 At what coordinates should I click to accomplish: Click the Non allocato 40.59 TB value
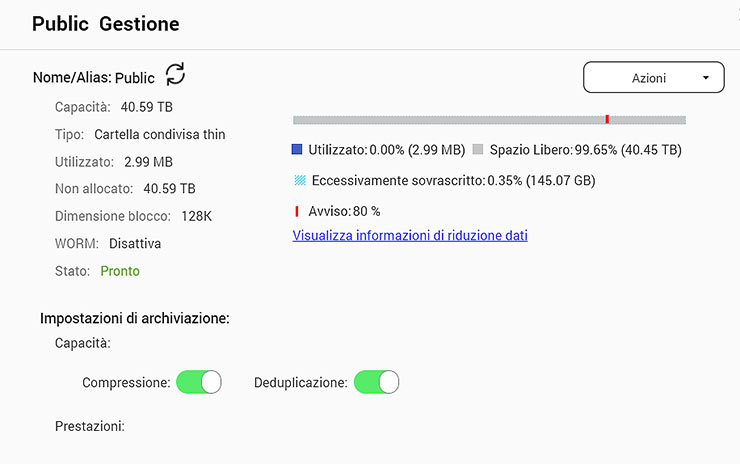169,189
